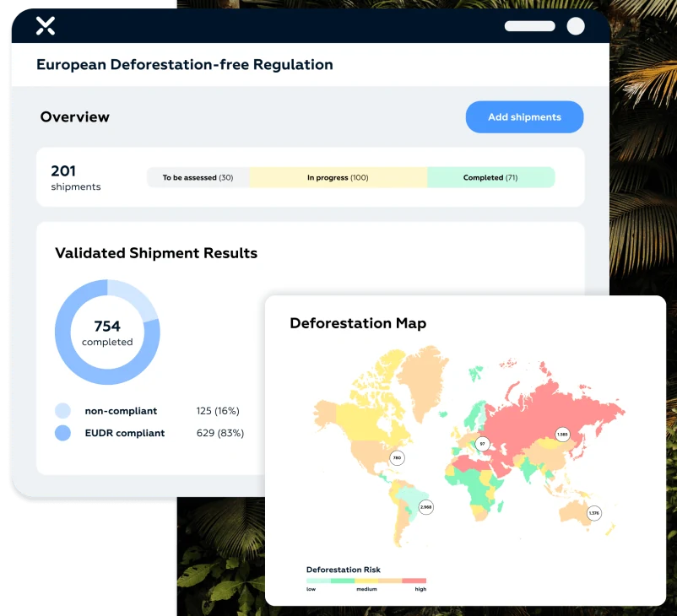The height and width of the screenshot is (616, 677).
Task: Click the white pill placeholder in the header
Action: click(530, 26)
